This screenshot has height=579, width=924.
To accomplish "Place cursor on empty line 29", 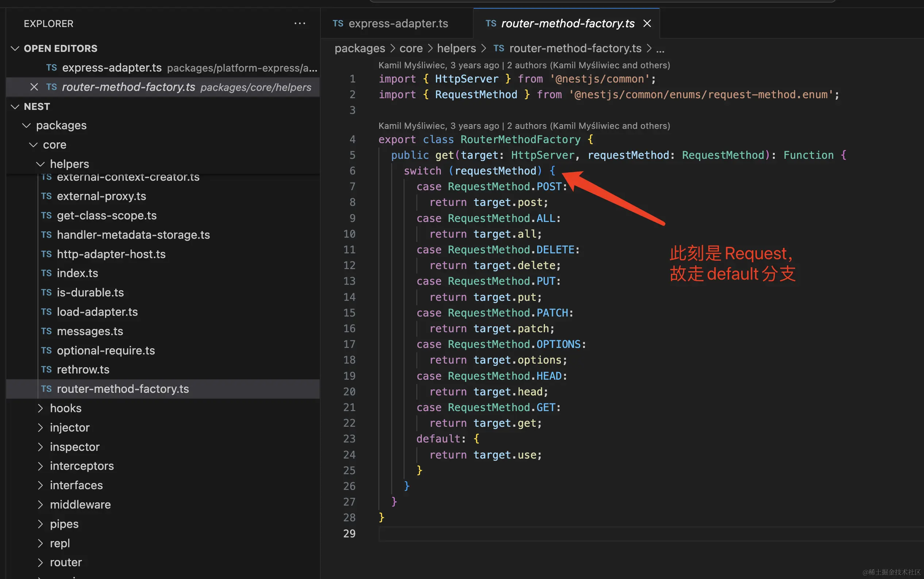I will coord(651,533).
